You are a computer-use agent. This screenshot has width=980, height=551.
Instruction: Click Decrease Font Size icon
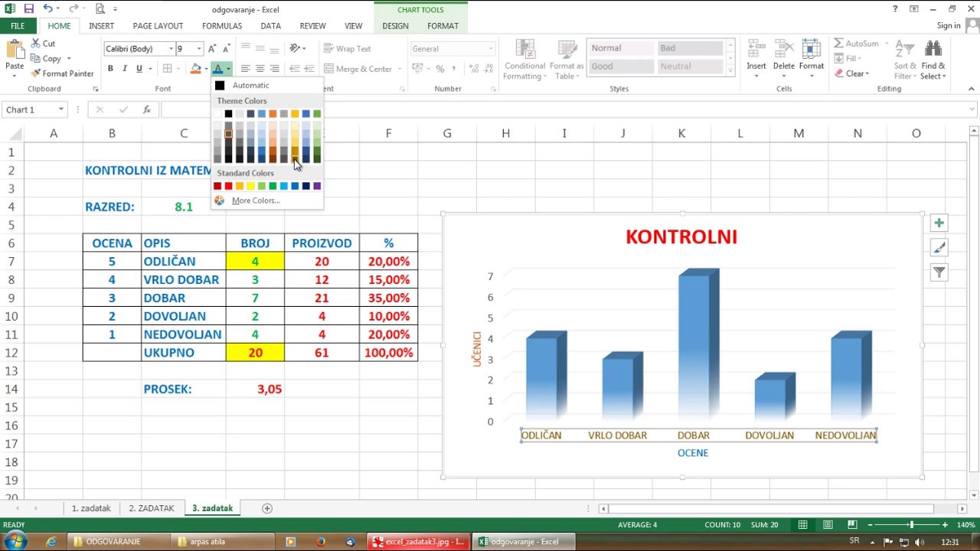227,49
